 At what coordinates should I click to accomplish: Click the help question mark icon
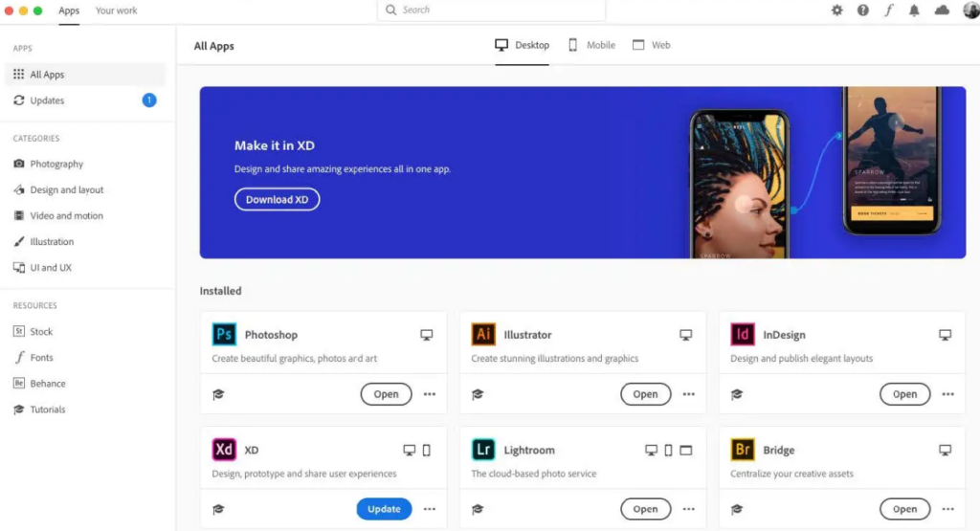point(862,10)
